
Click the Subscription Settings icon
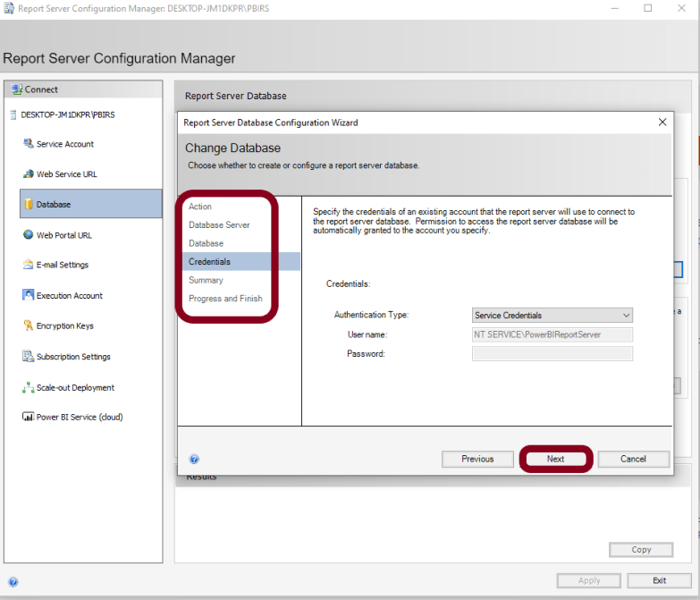tap(29, 357)
